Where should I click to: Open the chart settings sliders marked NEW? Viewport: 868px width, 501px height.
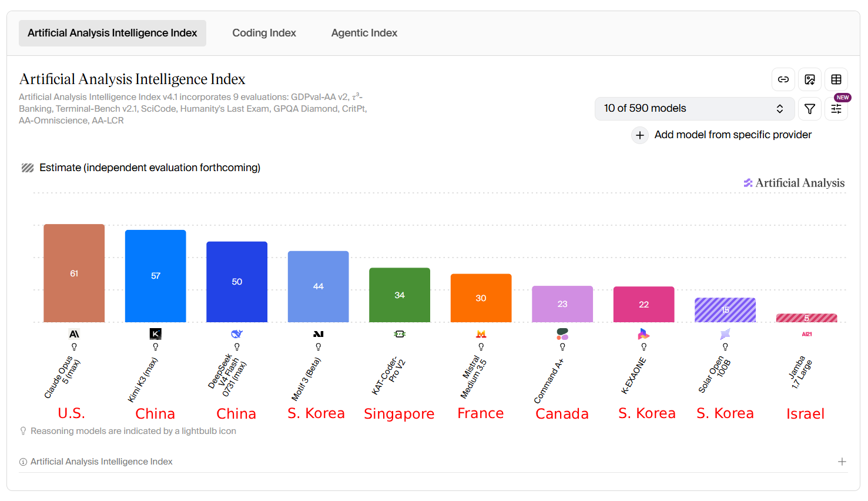pos(836,109)
